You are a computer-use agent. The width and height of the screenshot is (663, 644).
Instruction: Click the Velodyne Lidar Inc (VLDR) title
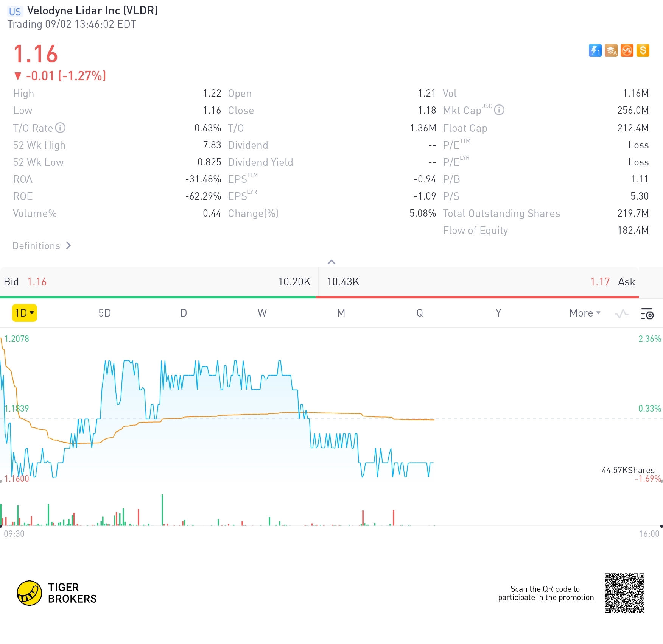(92, 11)
